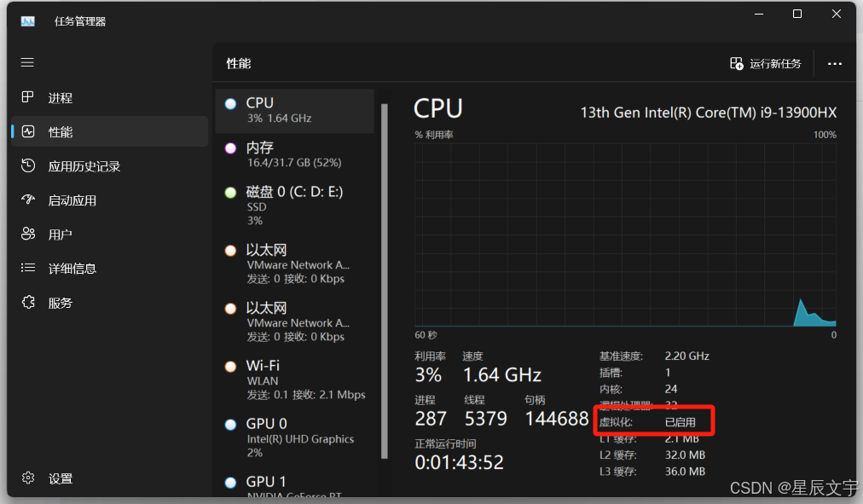The height and width of the screenshot is (504, 863).
Task: Click the 13th Gen Intel Core i9-13900HX label
Action: click(709, 113)
